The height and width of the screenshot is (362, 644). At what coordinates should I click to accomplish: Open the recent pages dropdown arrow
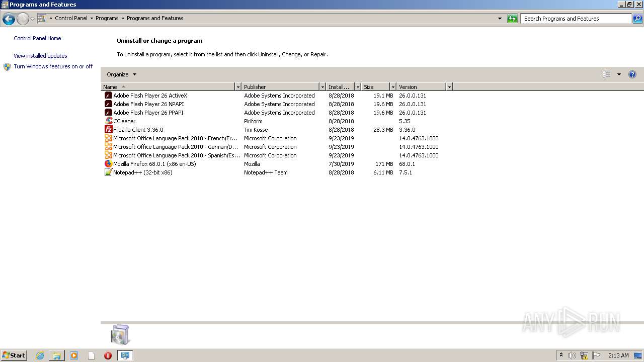coord(32,19)
